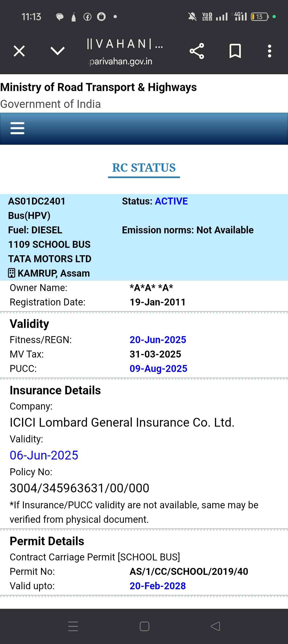
Task: Share the VAHAN page
Action: point(197,51)
